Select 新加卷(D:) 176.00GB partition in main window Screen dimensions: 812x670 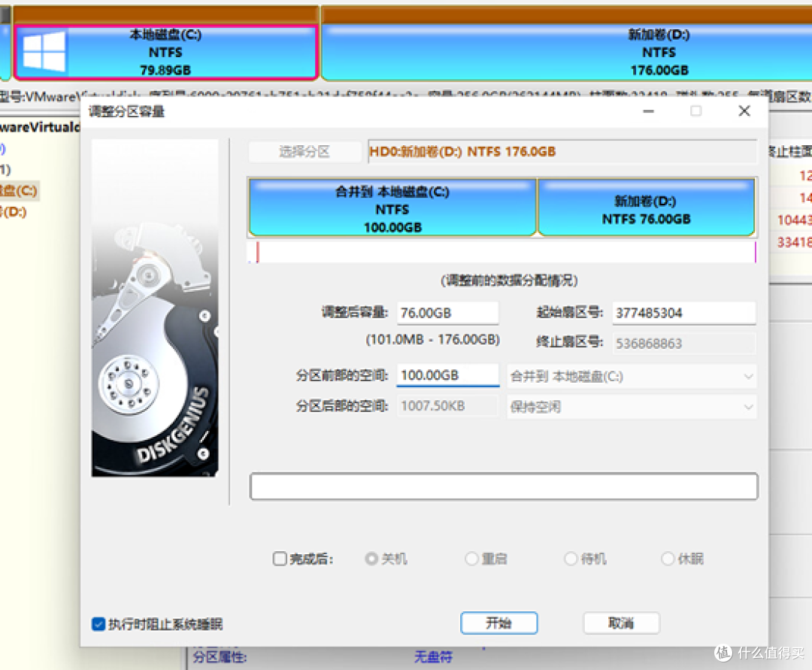coord(567,53)
